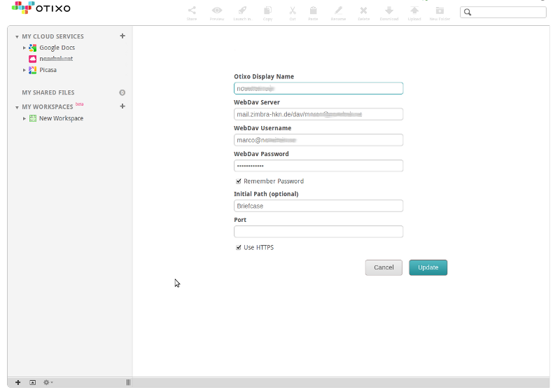
Task: Uncheck the Remember Password checkbox
Action: point(239,181)
